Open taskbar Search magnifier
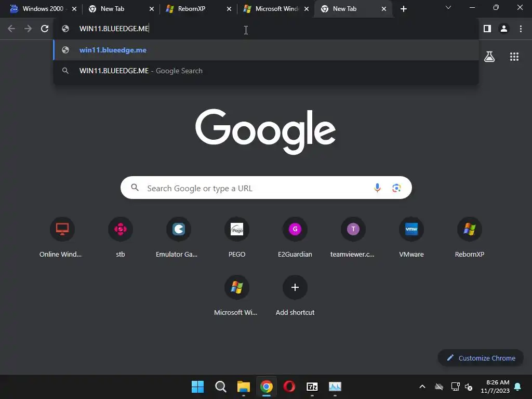Viewport: 532px width, 399px height. [220, 387]
